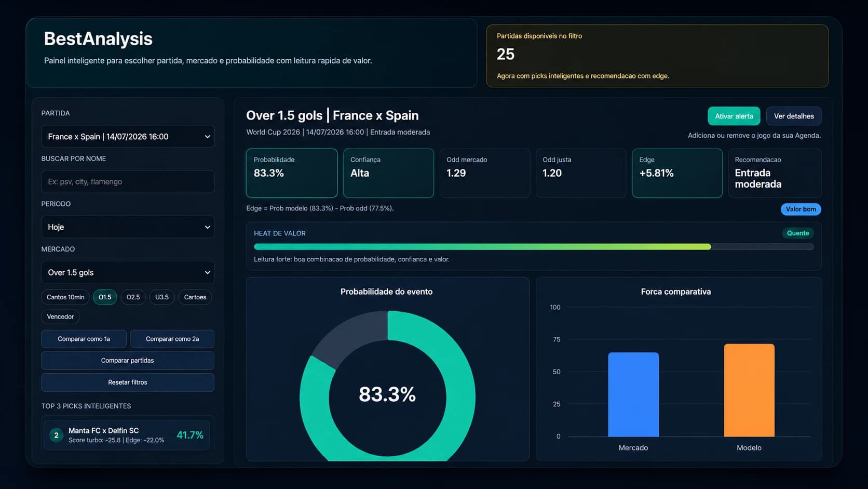Activate alert with Ativar alerta

[734, 116]
